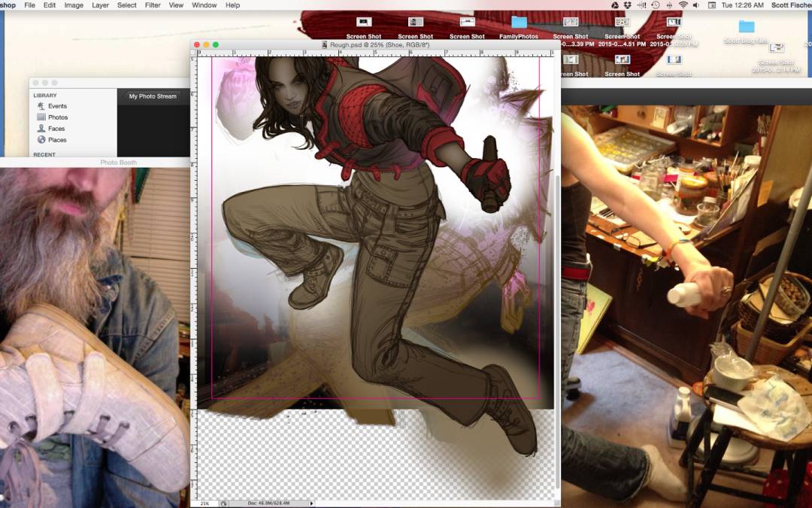812x508 pixels.
Task: Select Places in the library sidebar
Action: pyautogui.click(x=57, y=140)
